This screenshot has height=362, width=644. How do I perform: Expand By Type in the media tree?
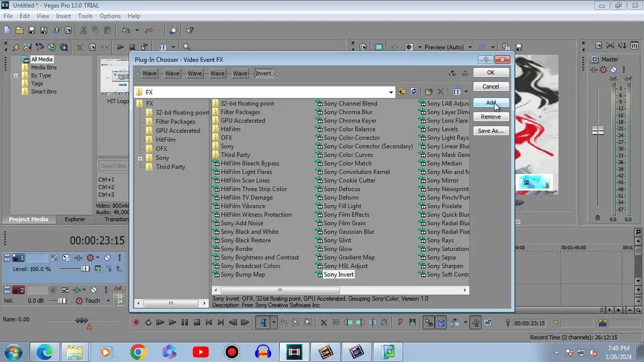click(16, 76)
